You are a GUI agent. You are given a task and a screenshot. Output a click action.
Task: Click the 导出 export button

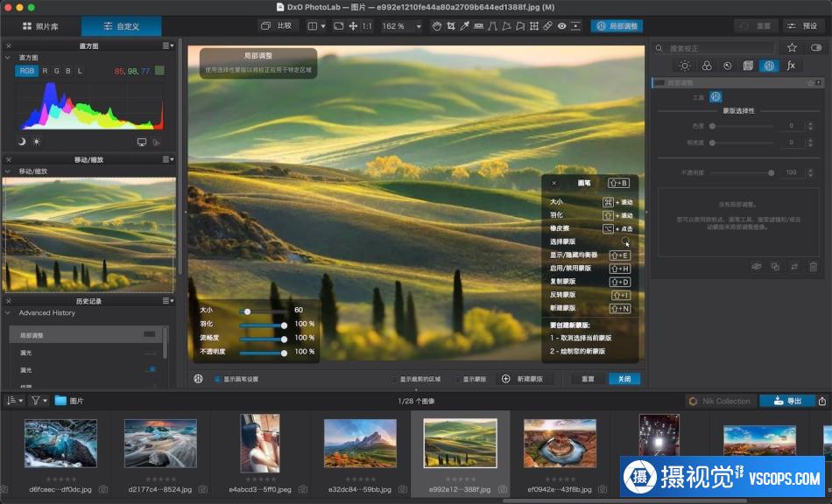[787, 401]
